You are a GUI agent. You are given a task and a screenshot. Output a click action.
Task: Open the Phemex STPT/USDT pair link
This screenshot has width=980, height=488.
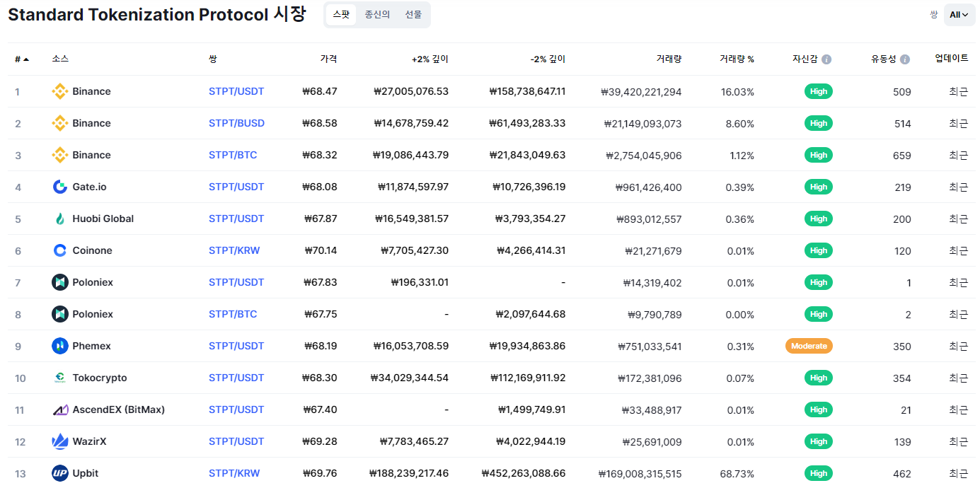tap(236, 346)
